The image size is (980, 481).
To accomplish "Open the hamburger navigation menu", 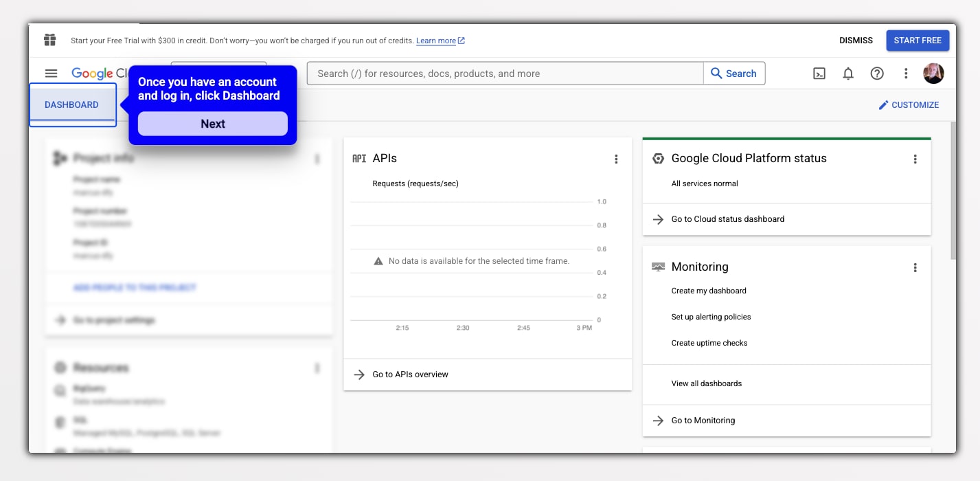I will (x=51, y=74).
